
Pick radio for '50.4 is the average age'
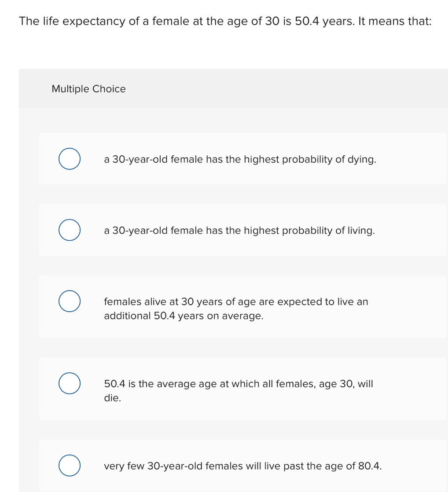coord(70,383)
